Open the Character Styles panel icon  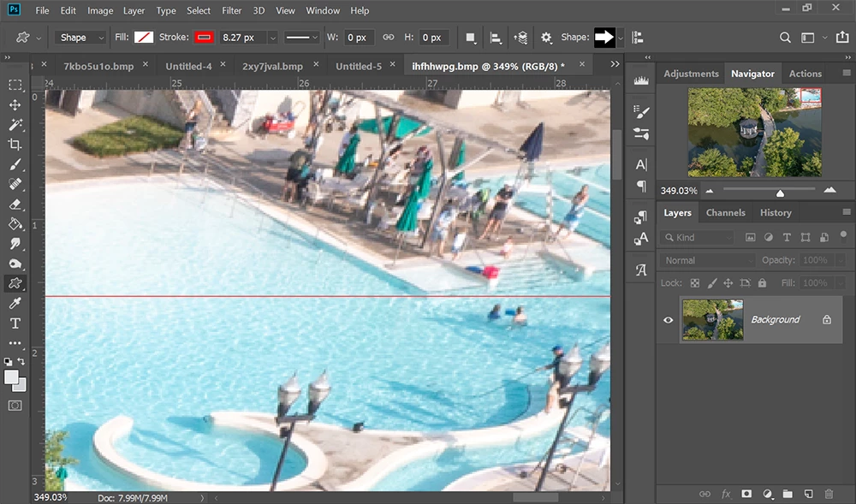641,239
